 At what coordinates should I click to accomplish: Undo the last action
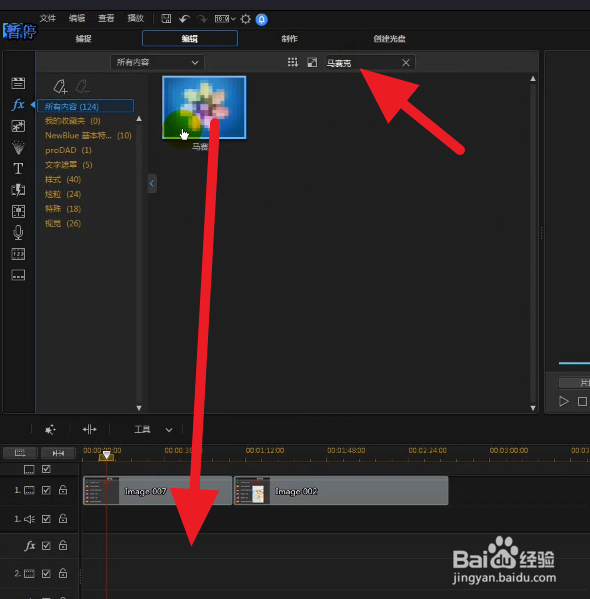coord(184,19)
